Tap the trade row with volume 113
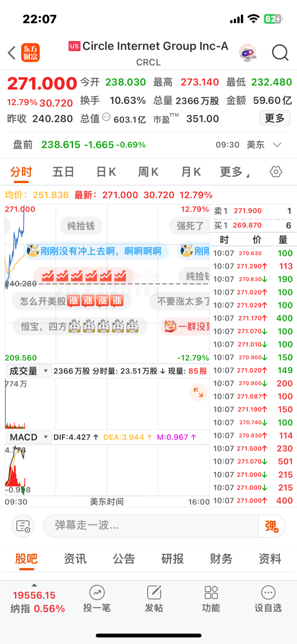 253,266
